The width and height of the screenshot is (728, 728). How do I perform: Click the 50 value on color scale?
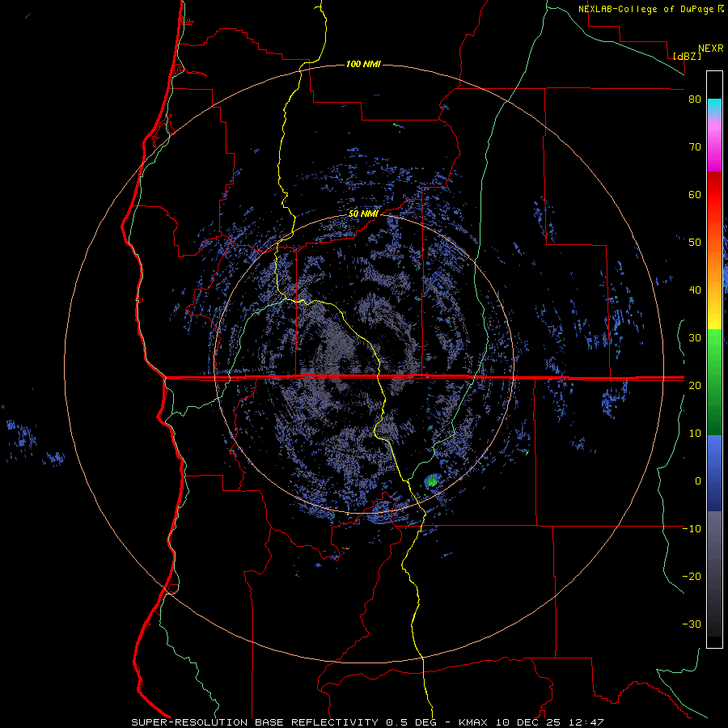695,243
